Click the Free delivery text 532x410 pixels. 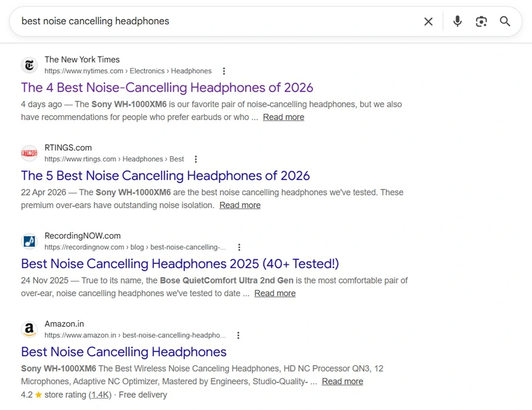click(143, 395)
